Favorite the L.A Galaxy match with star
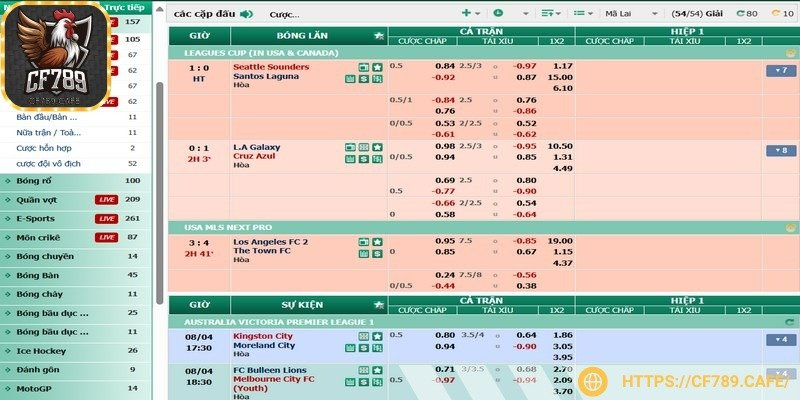800x400 pixels. (377, 147)
